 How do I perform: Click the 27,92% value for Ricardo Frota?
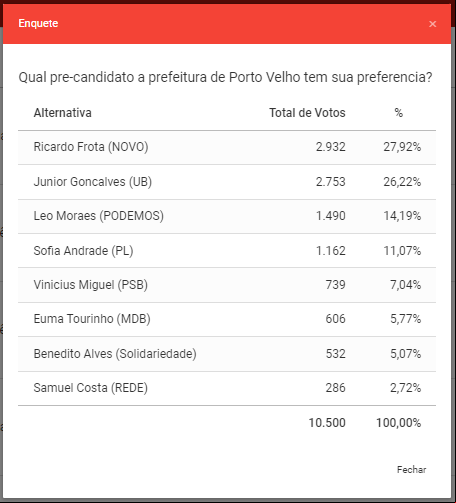pyautogui.click(x=402, y=147)
